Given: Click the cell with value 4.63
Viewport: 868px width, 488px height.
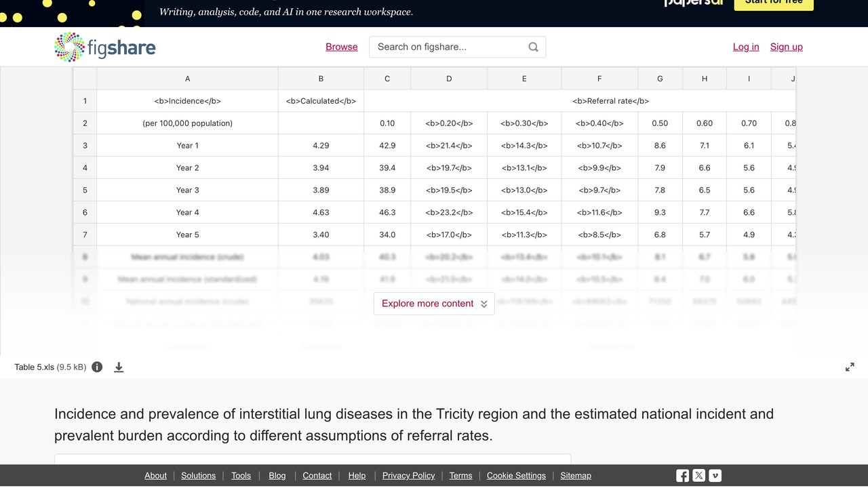Looking at the screenshot, I should point(321,212).
